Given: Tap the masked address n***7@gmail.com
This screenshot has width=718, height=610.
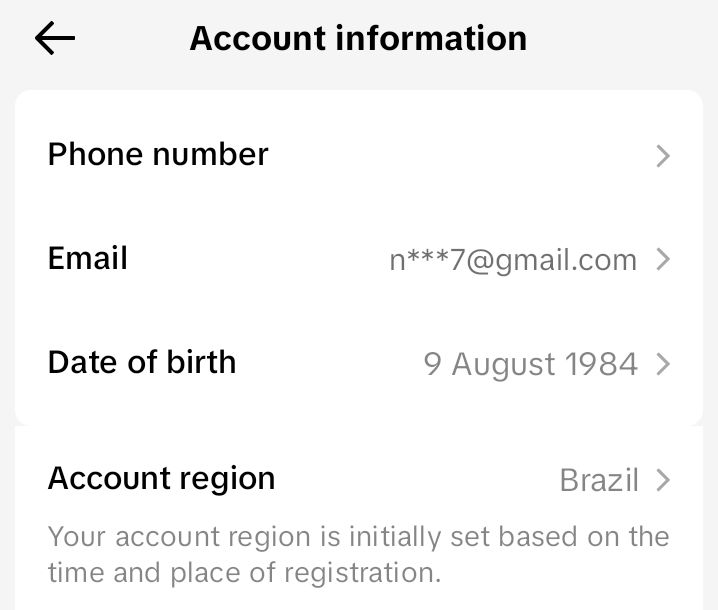Looking at the screenshot, I should tap(513, 260).
